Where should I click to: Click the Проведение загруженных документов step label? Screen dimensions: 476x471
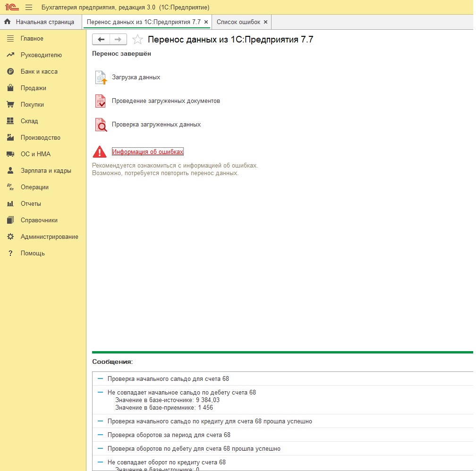[166, 101]
